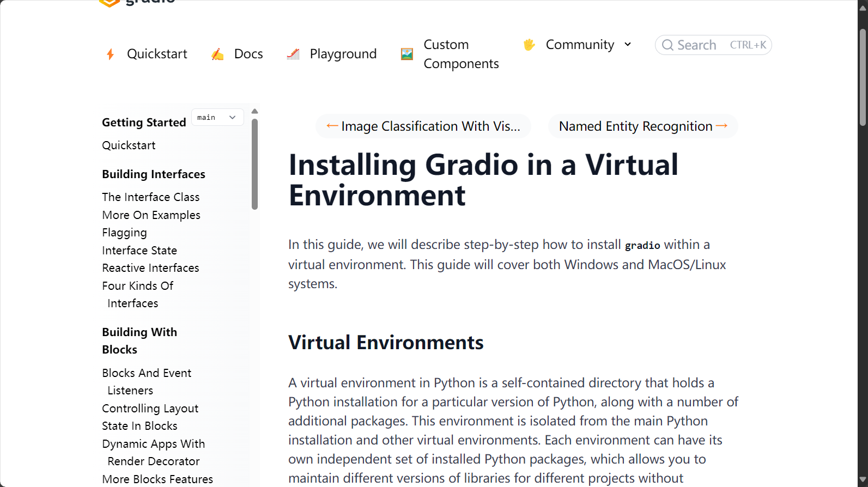Go to previous guide Image Classification With Vis...
Viewport: 868px width, 487px height.
coord(423,126)
